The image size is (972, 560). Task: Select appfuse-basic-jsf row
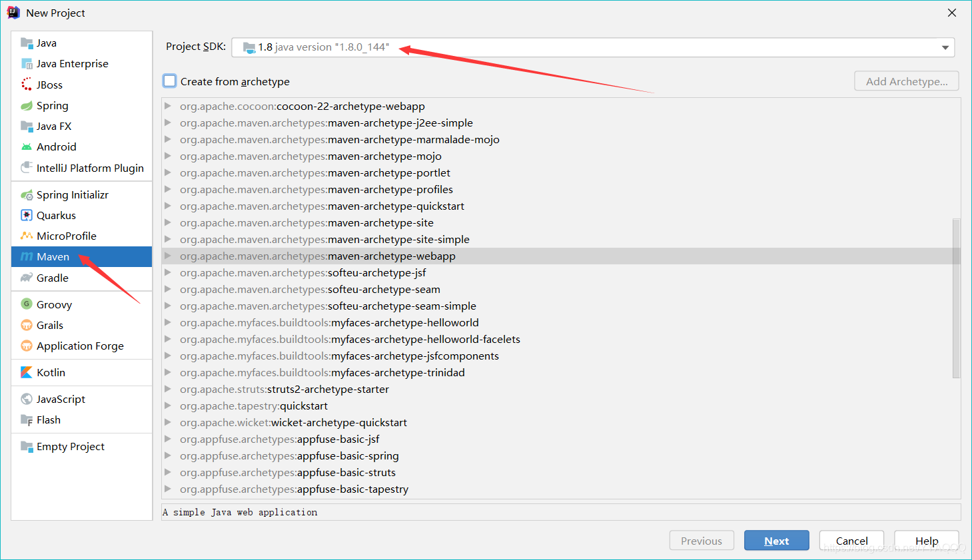561,439
